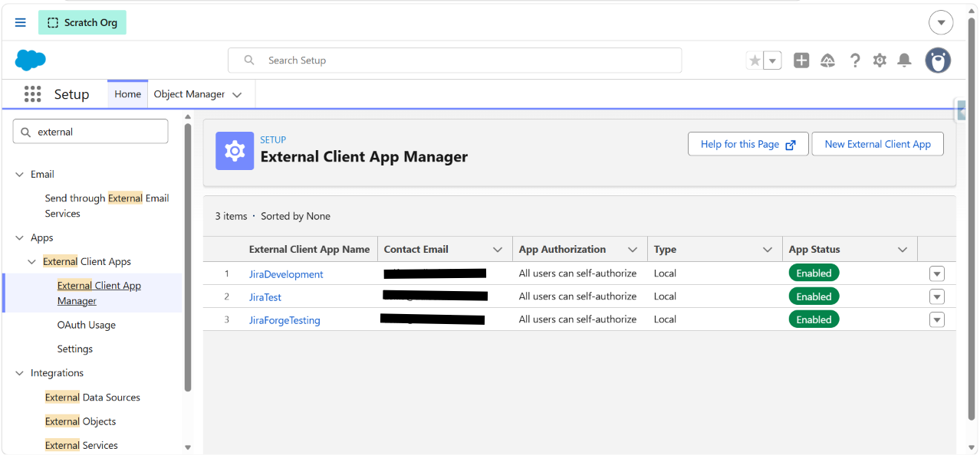Open the JiraForgeTesting app link

284,320
